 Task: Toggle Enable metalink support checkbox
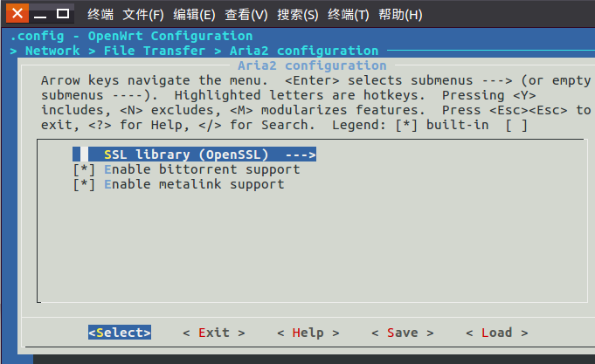(84, 184)
